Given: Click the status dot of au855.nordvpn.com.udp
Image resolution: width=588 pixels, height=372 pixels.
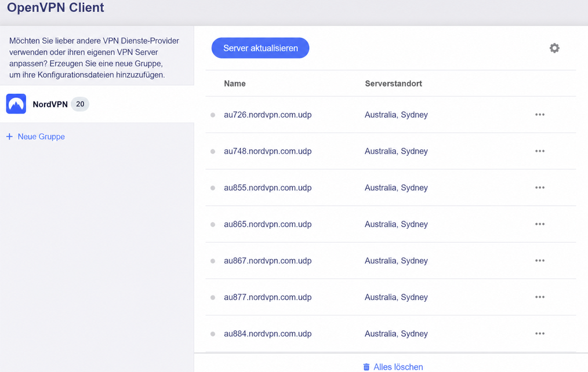Looking at the screenshot, I should (213, 188).
